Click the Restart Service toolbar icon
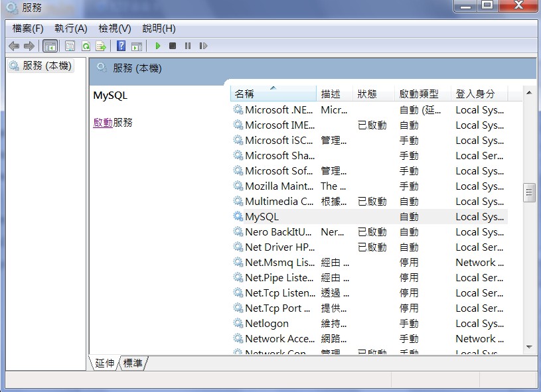The width and height of the screenshot is (541, 392). (203, 46)
